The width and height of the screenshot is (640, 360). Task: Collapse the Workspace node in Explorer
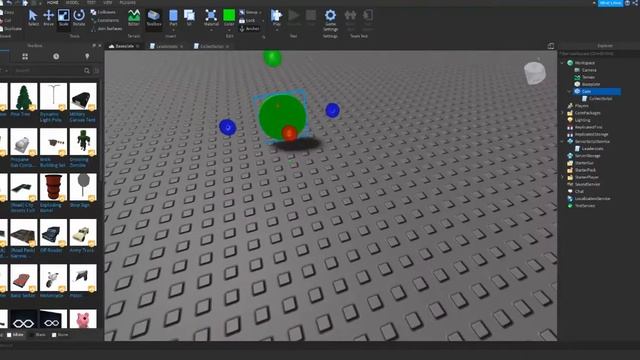pyautogui.click(x=562, y=63)
